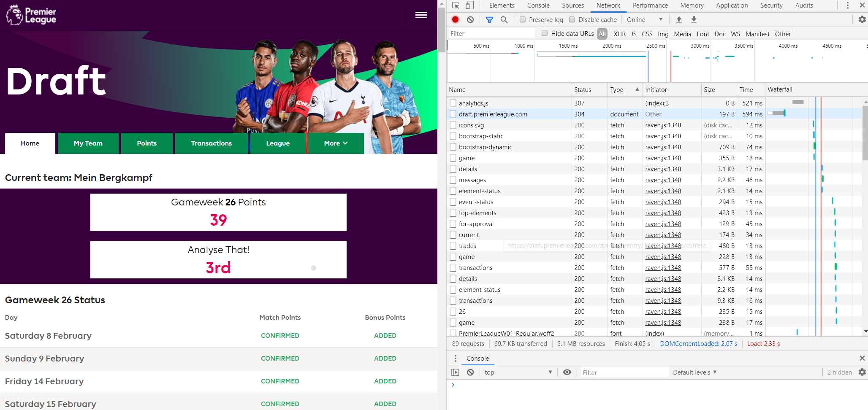Sort by the Name column header
Viewport: 868px width, 410px height.
point(509,89)
